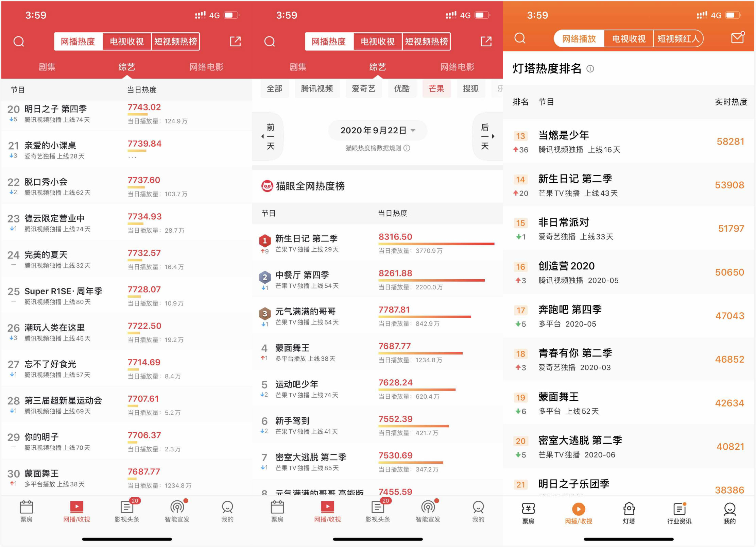Open the info icon beside 灯塔热度排名
Screen dimensions: 756x547
pyautogui.click(x=590, y=69)
